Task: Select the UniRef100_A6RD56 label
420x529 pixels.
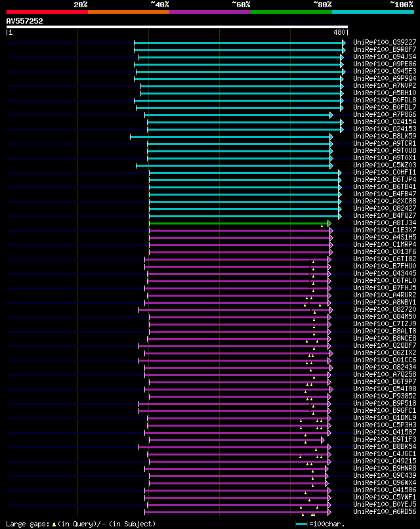Action: click(x=385, y=512)
